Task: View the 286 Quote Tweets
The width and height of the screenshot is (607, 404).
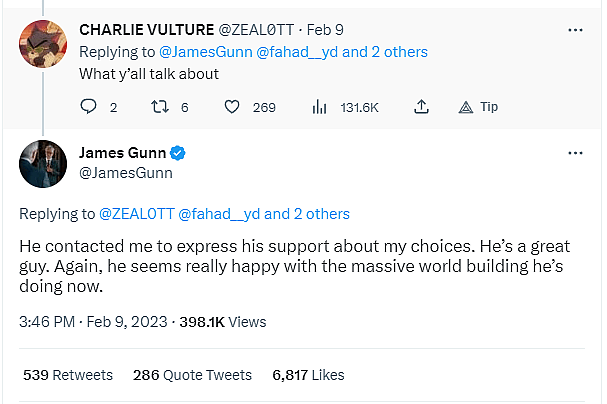Action: coord(192,375)
